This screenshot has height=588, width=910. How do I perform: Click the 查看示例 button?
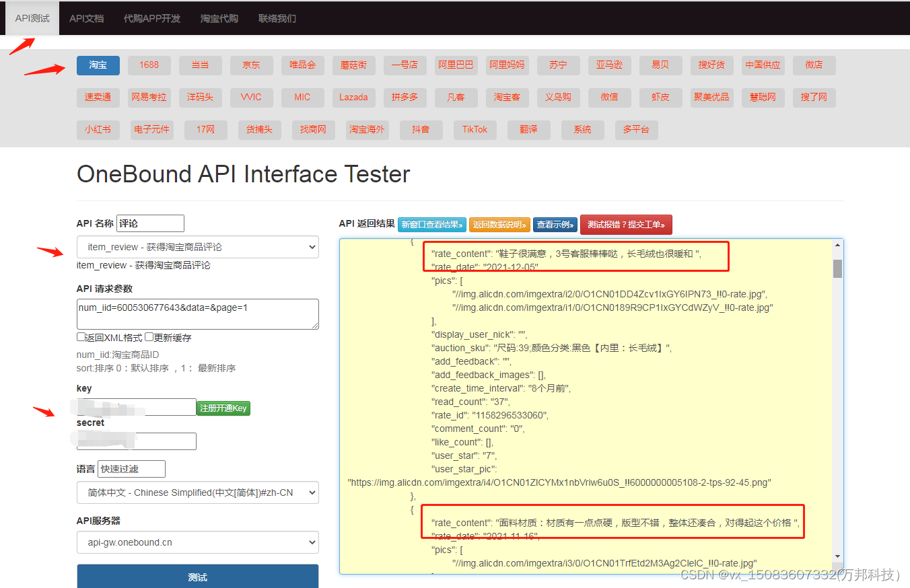click(x=555, y=225)
